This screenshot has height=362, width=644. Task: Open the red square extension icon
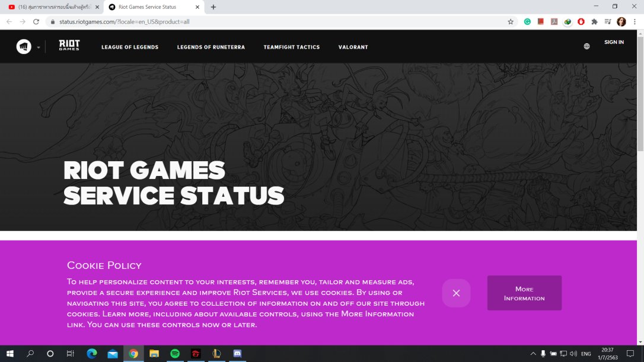click(540, 22)
